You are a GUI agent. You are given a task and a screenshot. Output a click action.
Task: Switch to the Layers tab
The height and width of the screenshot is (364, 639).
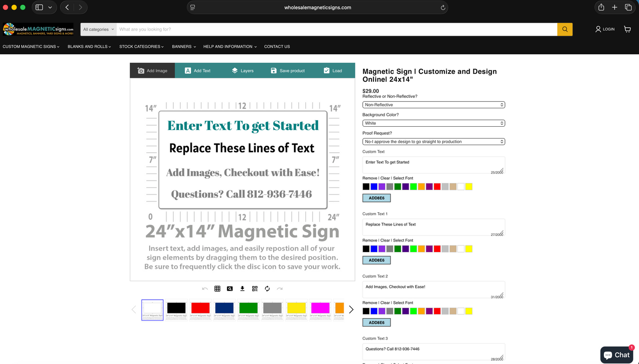[242, 70]
